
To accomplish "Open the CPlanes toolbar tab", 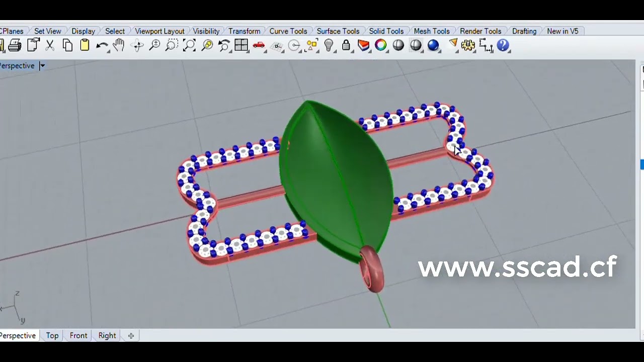I will pyautogui.click(x=11, y=31).
